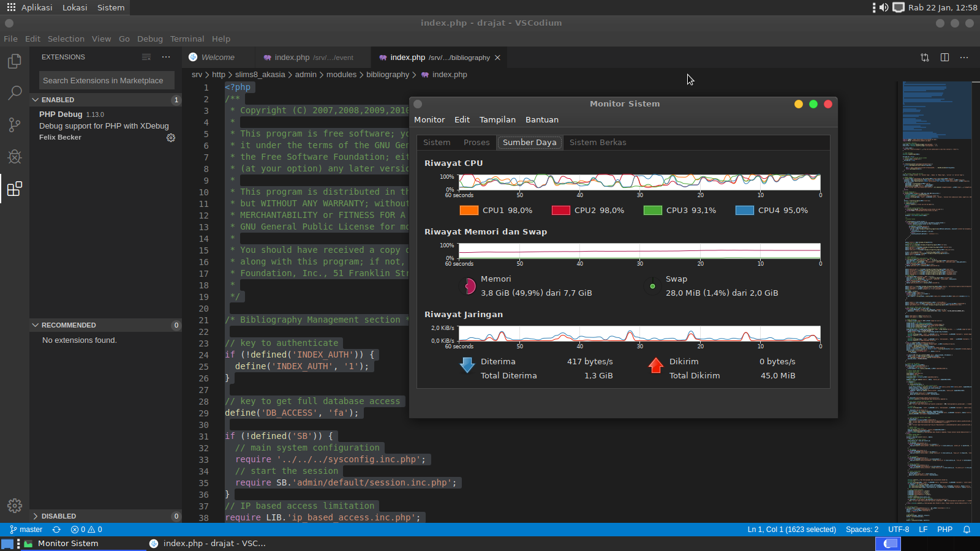Click the red CPU2 color swatch

pyautogui.click(x=560, y=210)
